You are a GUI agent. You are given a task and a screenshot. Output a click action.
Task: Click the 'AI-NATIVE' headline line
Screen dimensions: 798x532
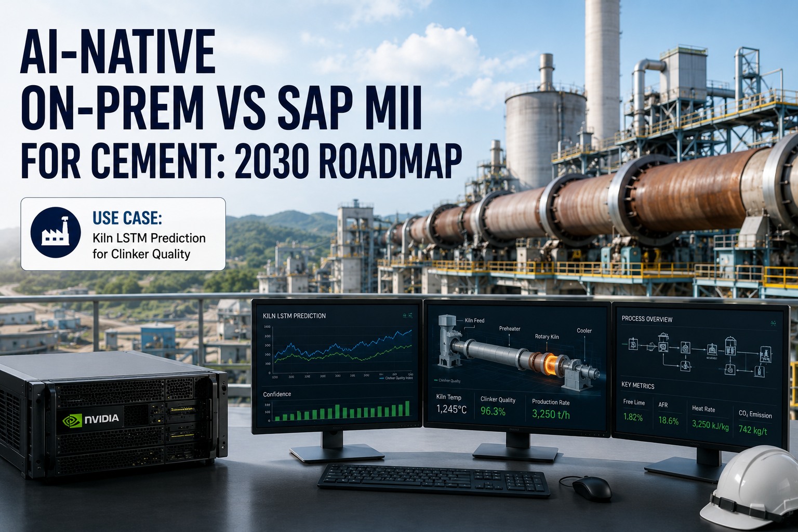(117, 52)
